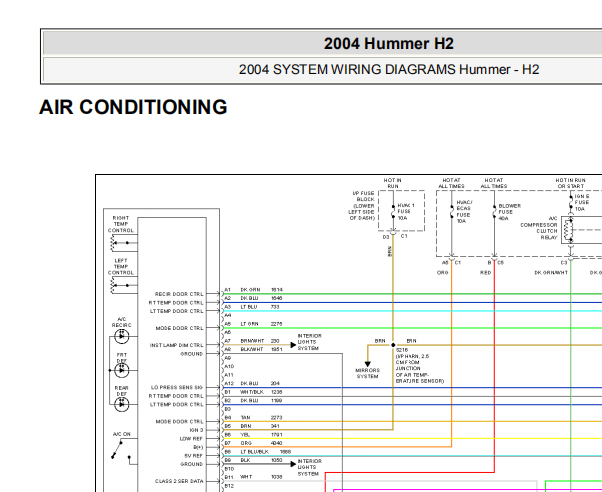Click the 'A/C RECIRC' indicator label

[121, 322]
